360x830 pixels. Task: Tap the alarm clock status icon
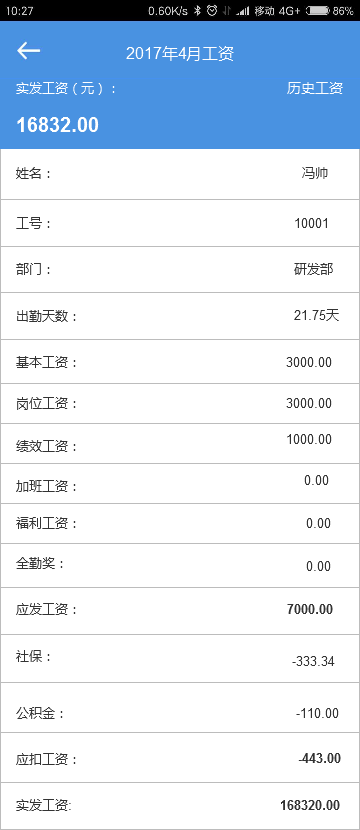tap(212, 11)
